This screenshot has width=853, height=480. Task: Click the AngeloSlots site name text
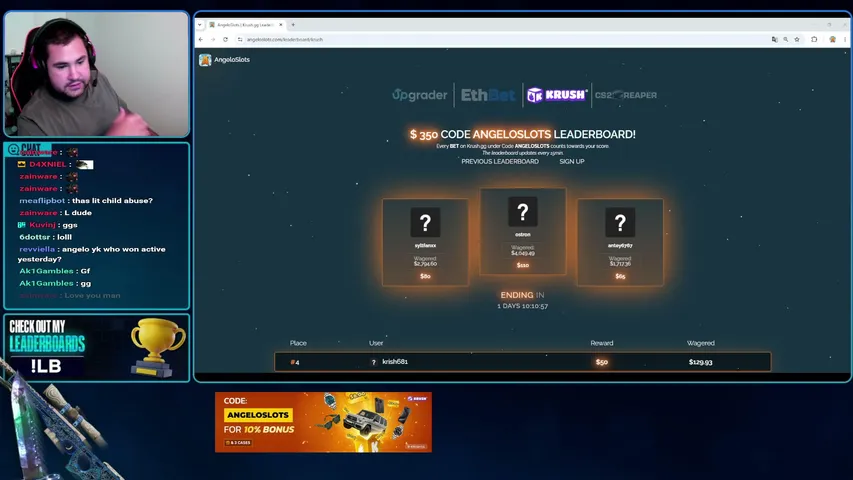point(232,60)
